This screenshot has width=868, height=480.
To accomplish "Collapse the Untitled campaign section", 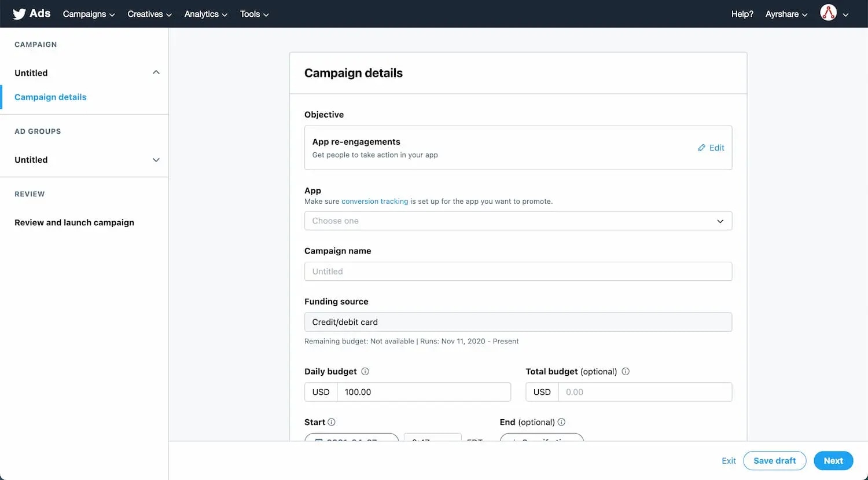I will (156, 72).
